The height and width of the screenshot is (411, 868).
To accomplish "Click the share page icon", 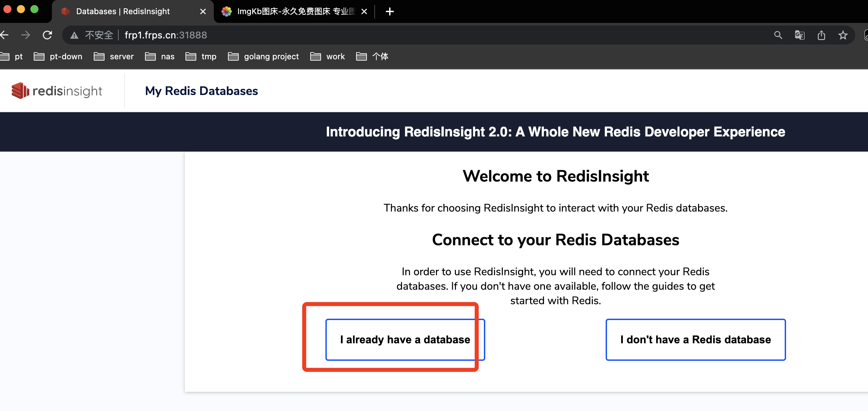I will (821, 35).
